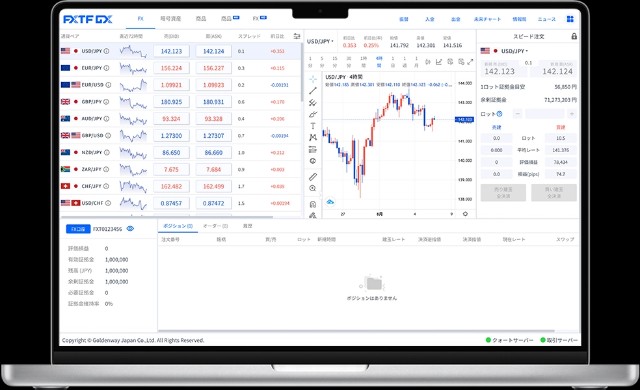
Task: Open the chart indicators icon
Action: (439, 62)
